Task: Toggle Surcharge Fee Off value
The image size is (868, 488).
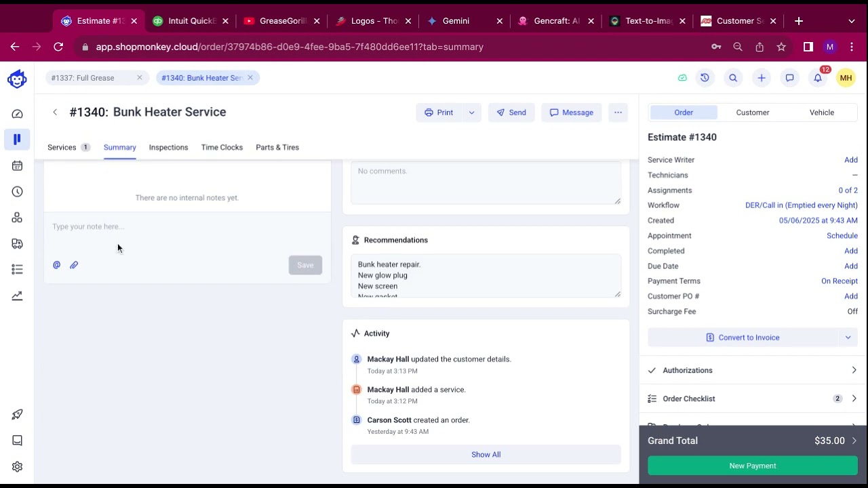Action: pos(852,312)
